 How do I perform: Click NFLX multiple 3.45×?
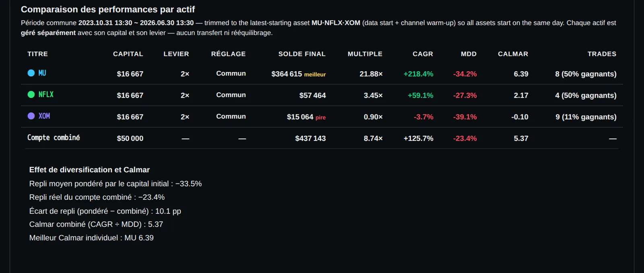coord(373,95)
